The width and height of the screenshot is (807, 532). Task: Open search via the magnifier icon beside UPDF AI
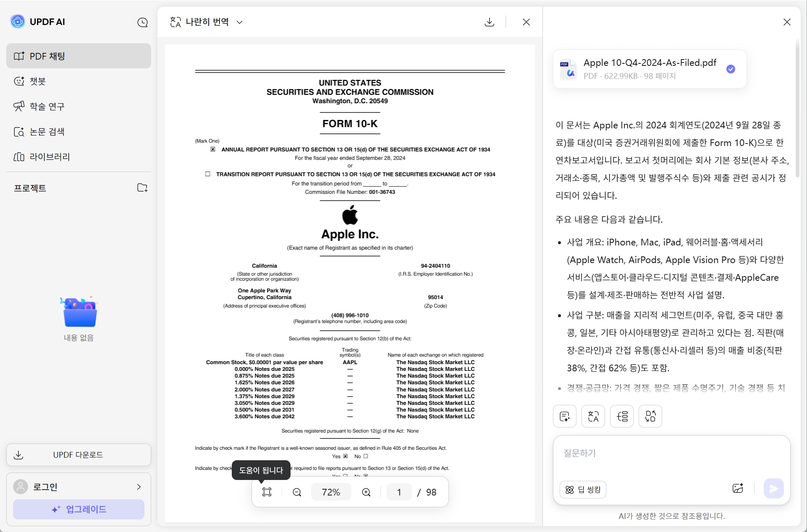(x=143, y=22)
